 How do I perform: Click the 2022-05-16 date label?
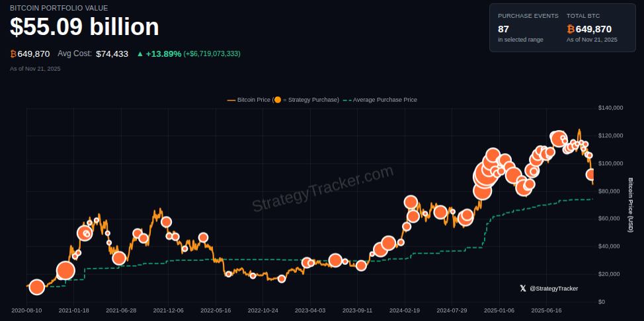(x=216, y=310)
